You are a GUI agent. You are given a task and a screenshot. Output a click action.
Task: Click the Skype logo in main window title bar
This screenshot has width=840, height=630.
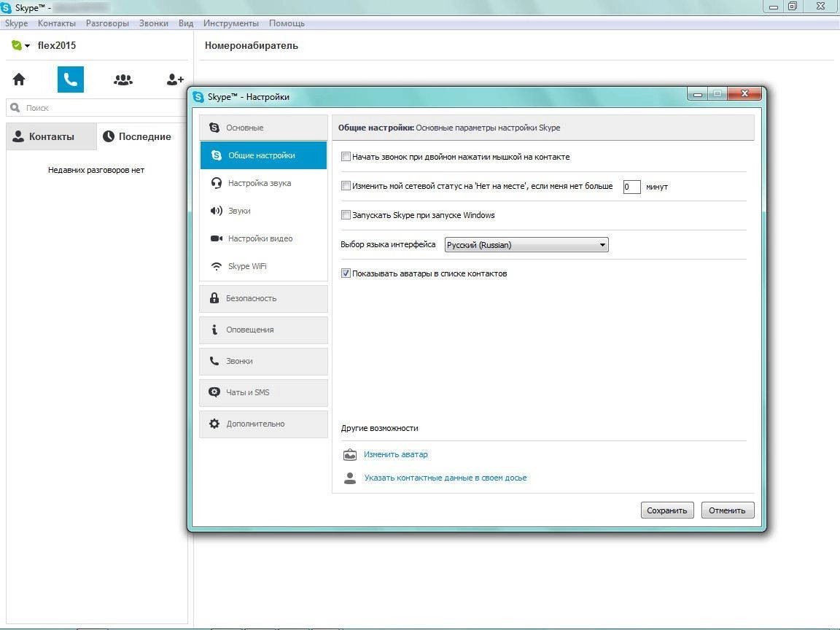click(x=6, y=8)
